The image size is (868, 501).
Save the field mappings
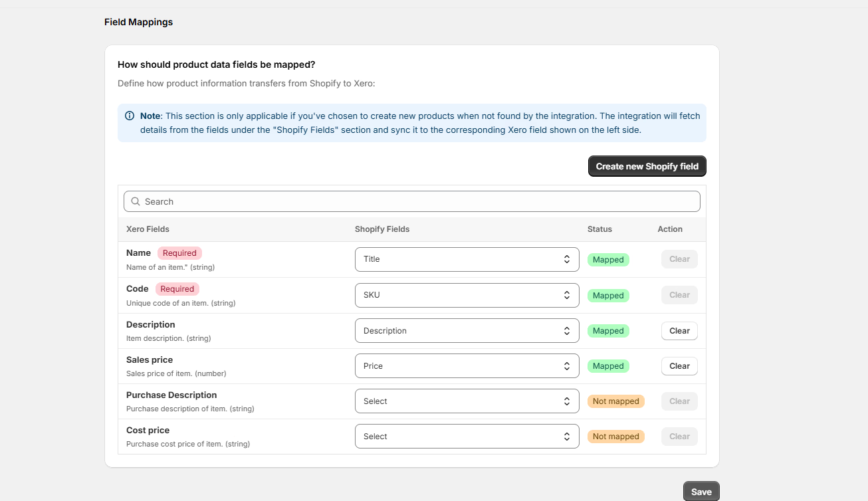[x=701, y=492]
